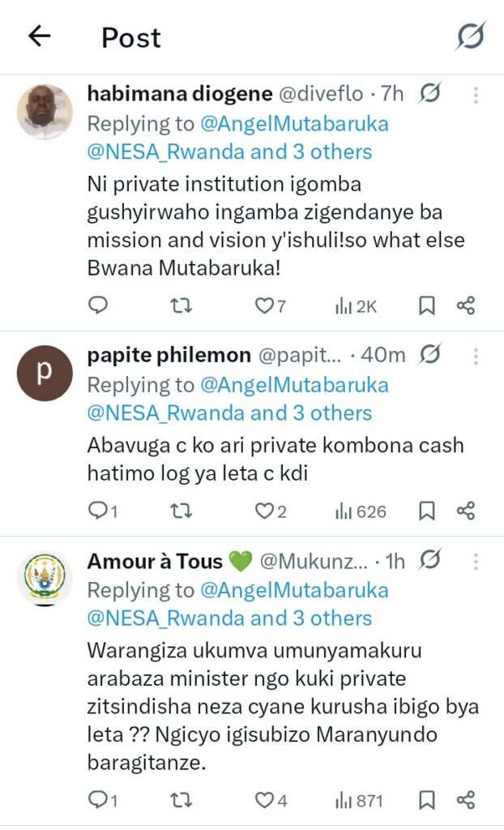This screenshot has width=504, height=830.
Task: Open more options on habimana diogene's post
Action: pyautogui.click(x=476, y=95)
